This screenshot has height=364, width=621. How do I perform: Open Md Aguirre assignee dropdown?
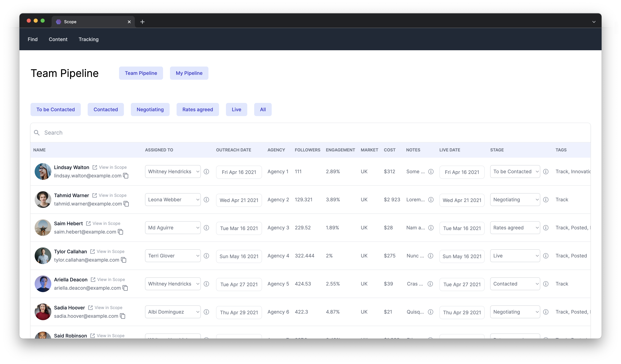pos(173,228)
